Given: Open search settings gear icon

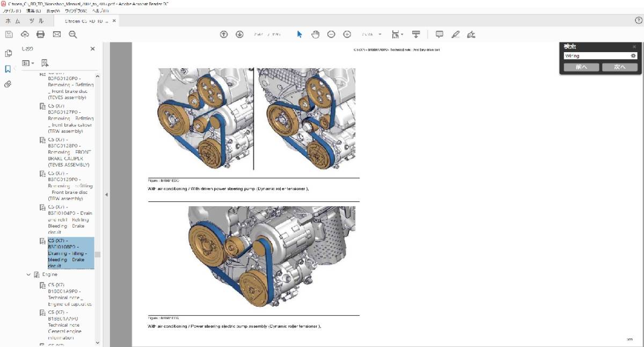Looking at the screenshot, I should (633, 56).
